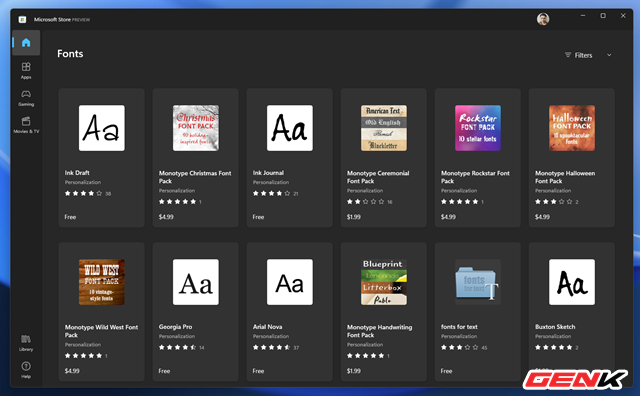Open the Rockstar Font Pack artwork
The image size is (640, 396).
point(478,128)
